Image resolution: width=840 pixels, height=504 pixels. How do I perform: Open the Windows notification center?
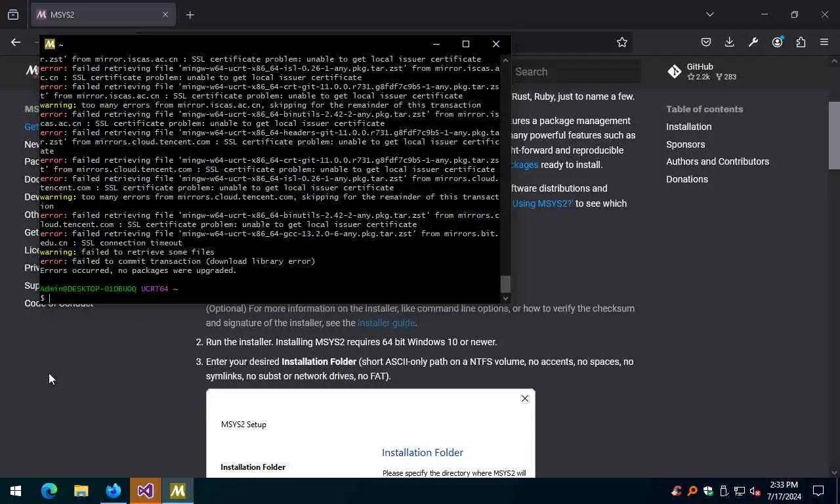click(x=818, y=491)
